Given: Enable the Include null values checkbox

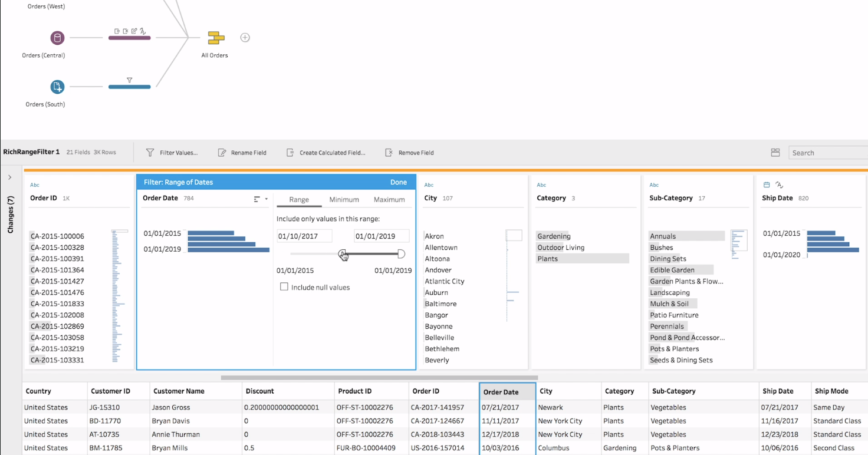Looking at the screenshot, I should tap(284, 287).
